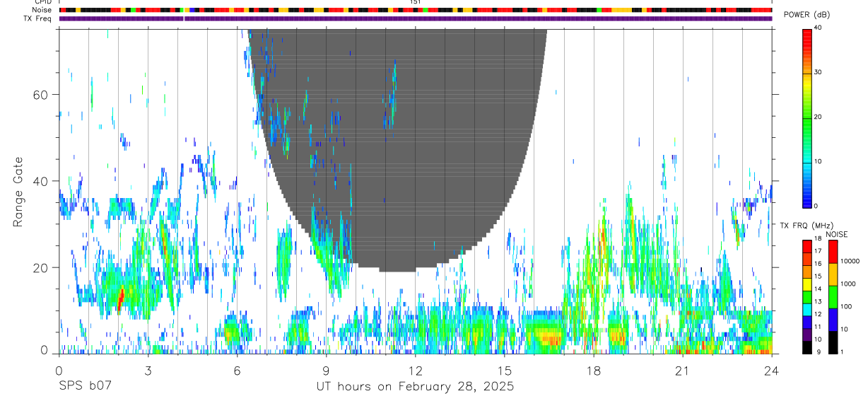Click the x-axis tick label 18
868x401 pixels.
click(594, 371)
